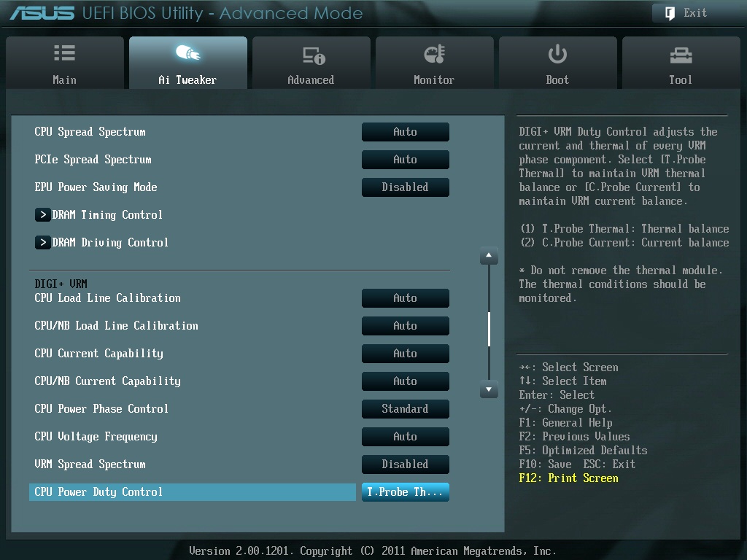Click the scroll up arrow

[x=489, y=256]
